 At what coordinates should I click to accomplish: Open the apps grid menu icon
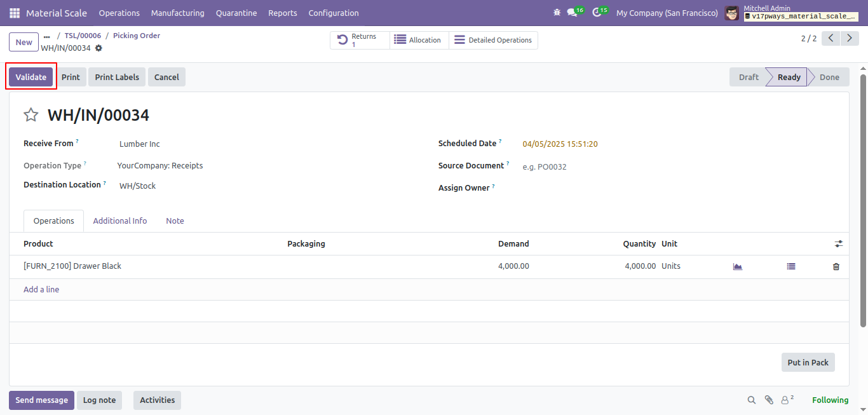(15, 13)
